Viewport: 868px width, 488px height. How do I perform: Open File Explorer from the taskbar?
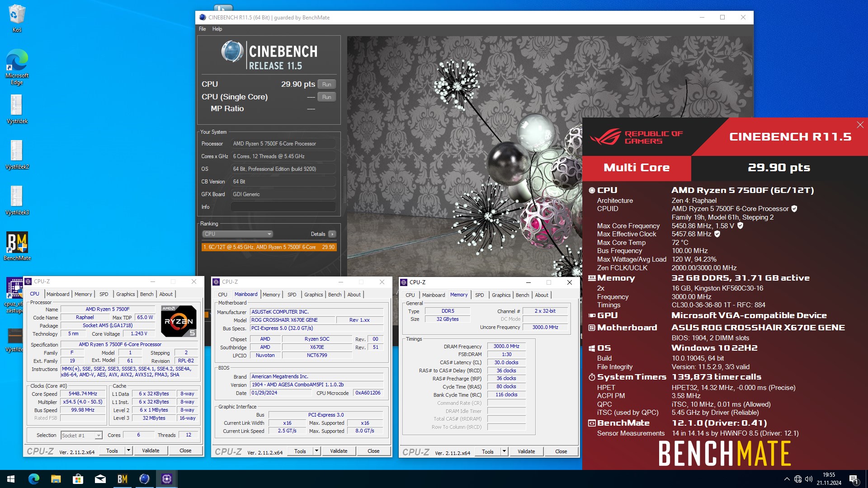click(x=56, y=479)
